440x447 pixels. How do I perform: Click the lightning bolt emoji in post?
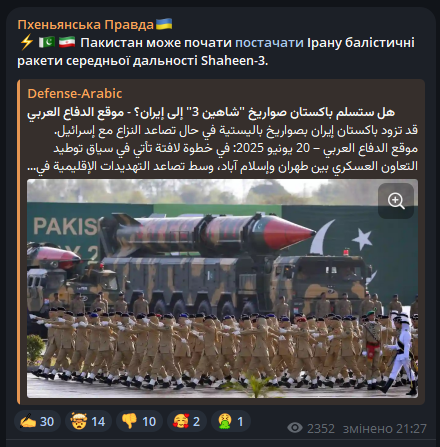click(26, 42)
